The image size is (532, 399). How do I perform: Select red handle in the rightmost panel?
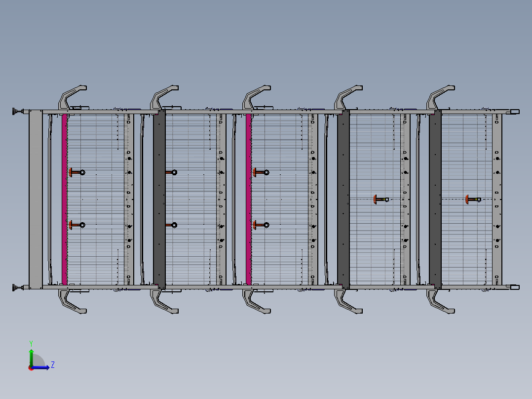tap(472, 199)
